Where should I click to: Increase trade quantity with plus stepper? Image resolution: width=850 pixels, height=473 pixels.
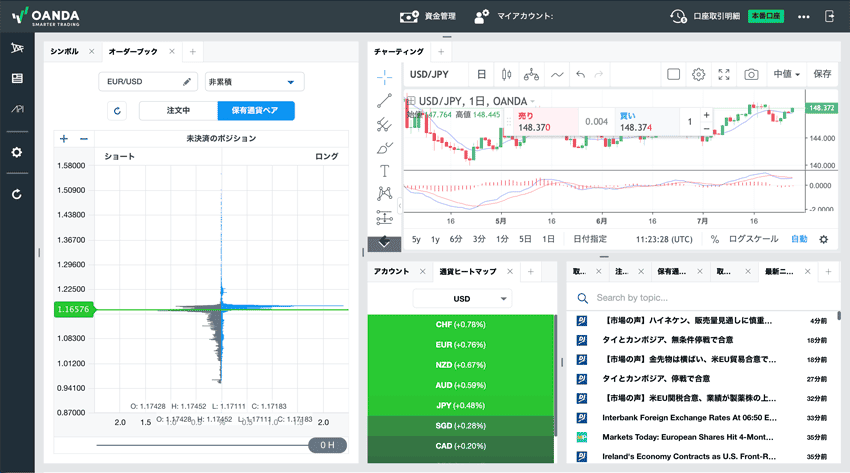coord(706,115)
